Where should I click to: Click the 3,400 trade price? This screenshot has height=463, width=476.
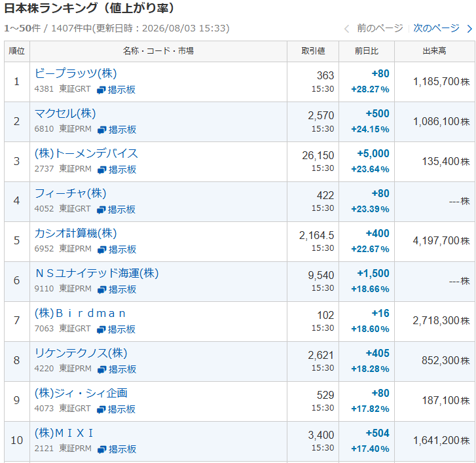[x=321, y=435]
